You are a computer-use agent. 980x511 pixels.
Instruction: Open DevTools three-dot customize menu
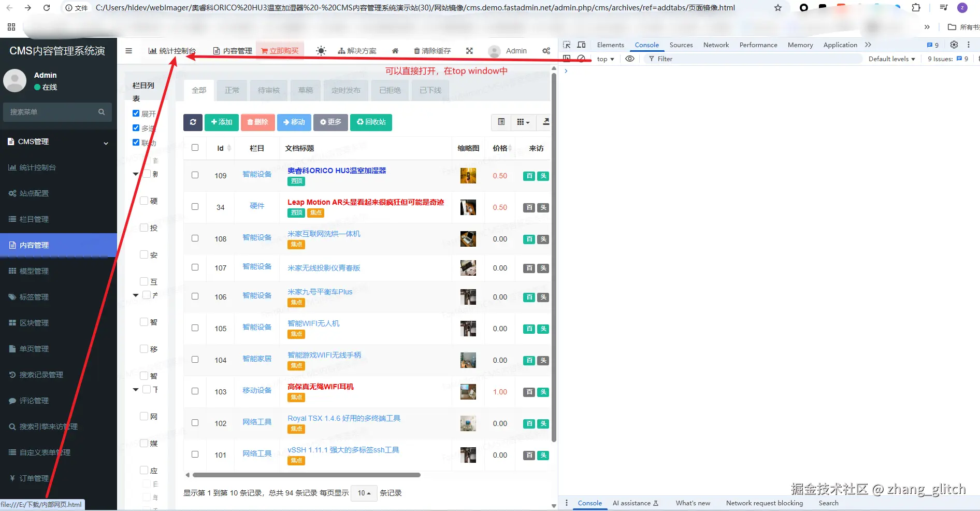(x=969, y=45)
